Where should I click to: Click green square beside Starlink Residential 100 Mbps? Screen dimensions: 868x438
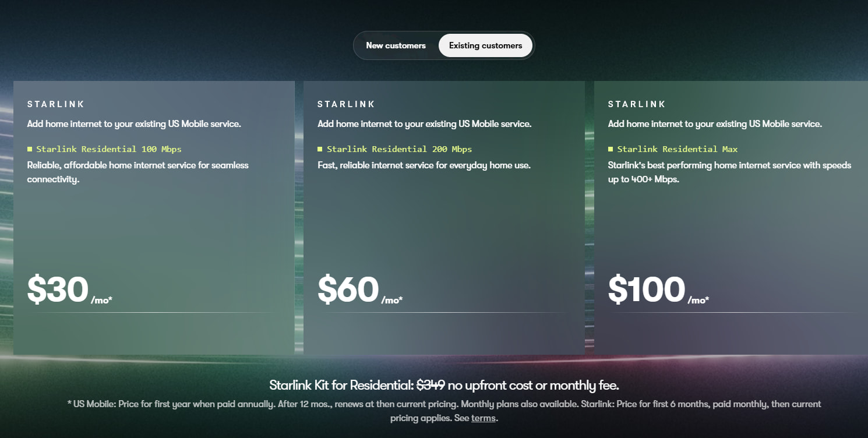pyautogui.click(x=30, y=149)
